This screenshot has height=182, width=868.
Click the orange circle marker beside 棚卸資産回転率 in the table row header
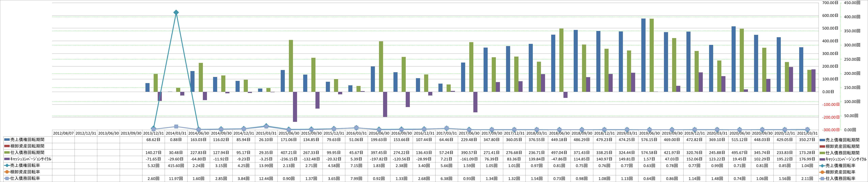7,172
